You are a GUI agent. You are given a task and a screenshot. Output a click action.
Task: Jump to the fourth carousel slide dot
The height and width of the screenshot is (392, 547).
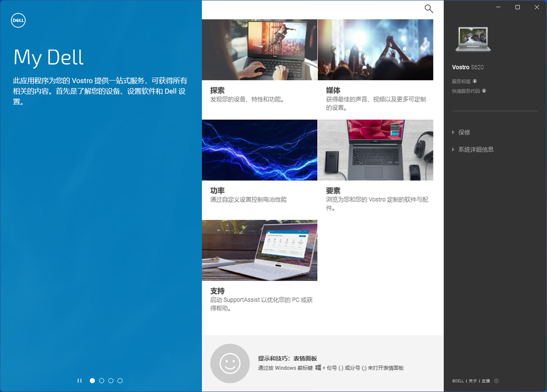(x=120, y=380)
